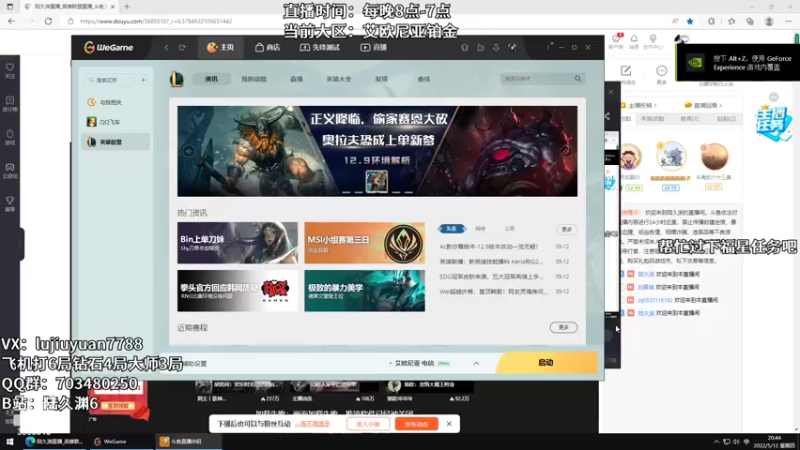
Task: Open the 先锋测试 tab in WeGame
Action: 320,47
